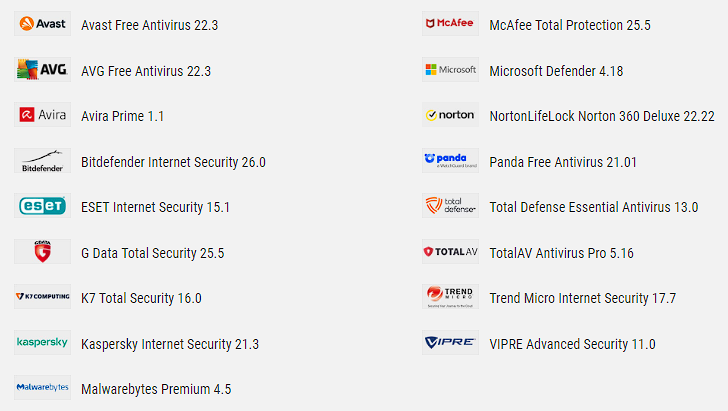Click the Avast logo icon
Viewport: 728px width, 411px height.
pyautogui.click(x=42, y=24)
